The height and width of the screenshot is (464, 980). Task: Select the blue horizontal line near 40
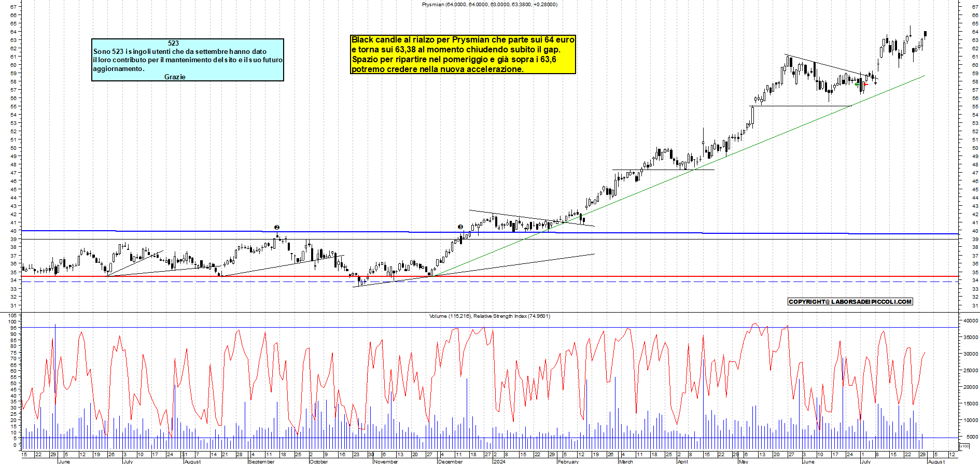click(x=489, y=232)
